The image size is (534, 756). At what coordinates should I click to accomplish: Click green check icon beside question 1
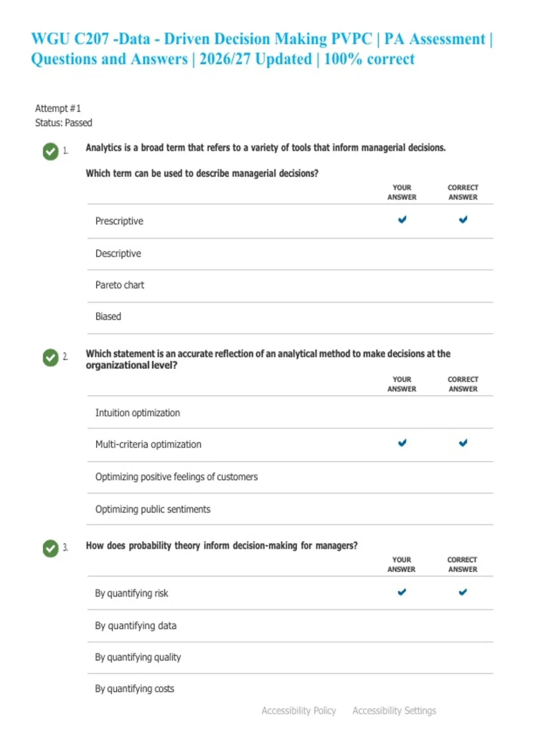click(51, 152)
